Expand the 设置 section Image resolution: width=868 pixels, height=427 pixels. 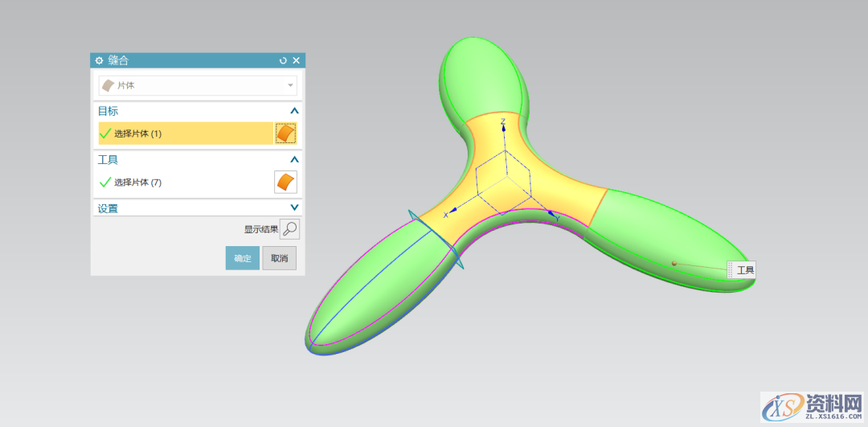pyautogui.click(x=294, y=208)
